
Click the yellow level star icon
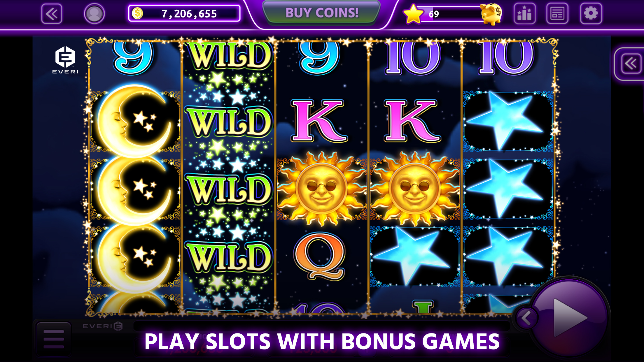click(413, 14)
